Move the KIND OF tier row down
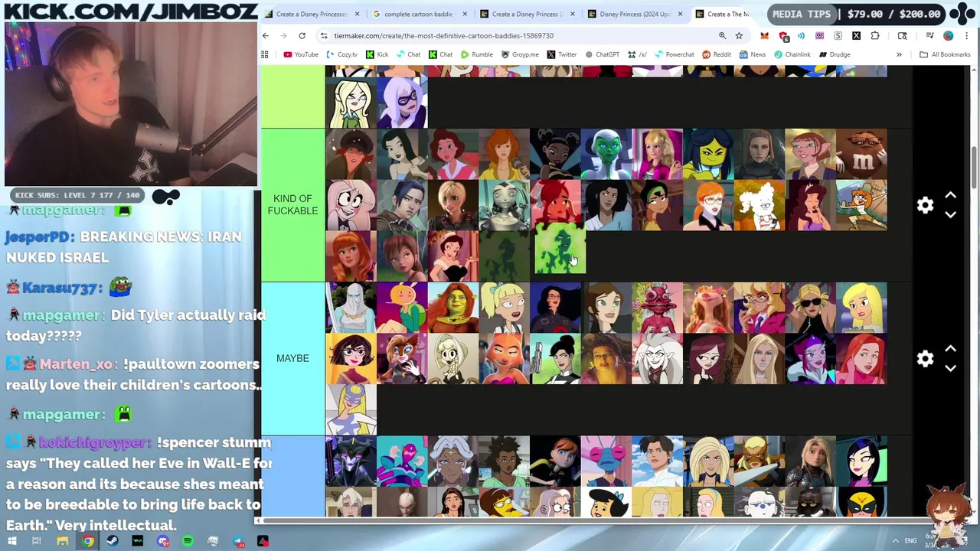 click(x=950, y=215)
